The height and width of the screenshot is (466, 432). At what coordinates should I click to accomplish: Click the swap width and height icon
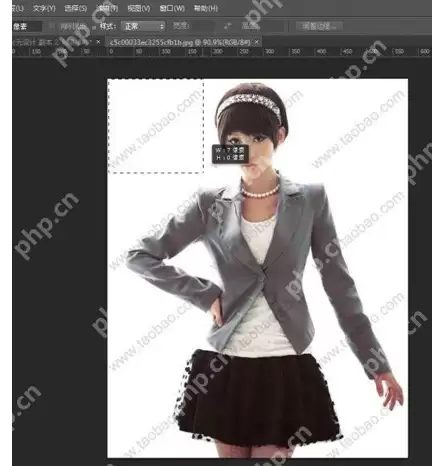[x=228, y=26]
